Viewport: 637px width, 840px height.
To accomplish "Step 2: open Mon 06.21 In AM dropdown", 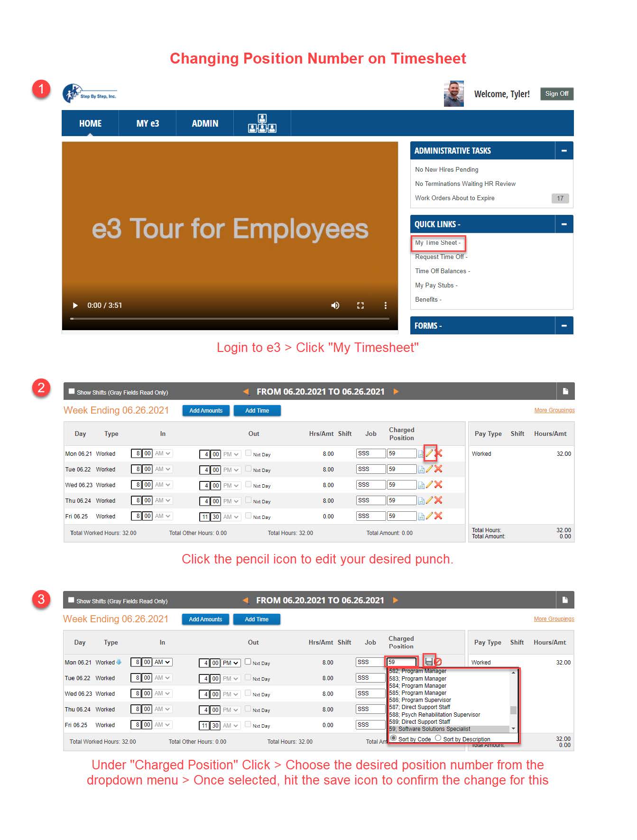I will click(x=163, y=453).
